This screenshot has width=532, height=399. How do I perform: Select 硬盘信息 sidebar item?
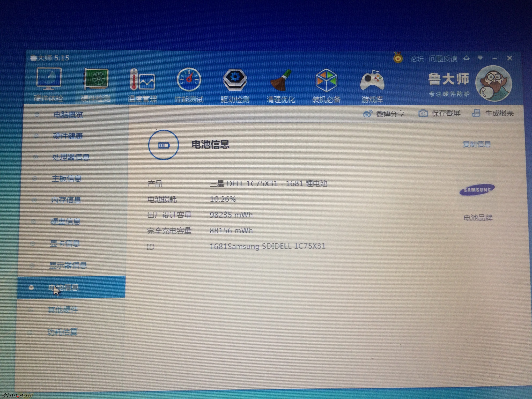[x=65, y=222]
